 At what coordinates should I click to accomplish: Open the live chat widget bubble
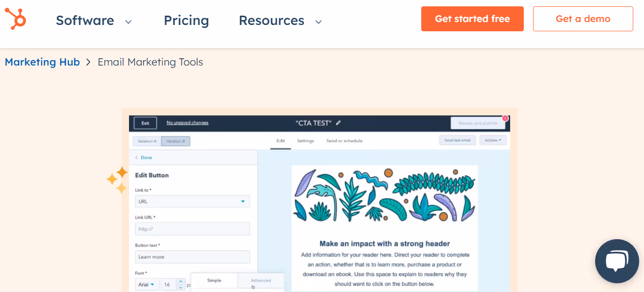point(617,261)
